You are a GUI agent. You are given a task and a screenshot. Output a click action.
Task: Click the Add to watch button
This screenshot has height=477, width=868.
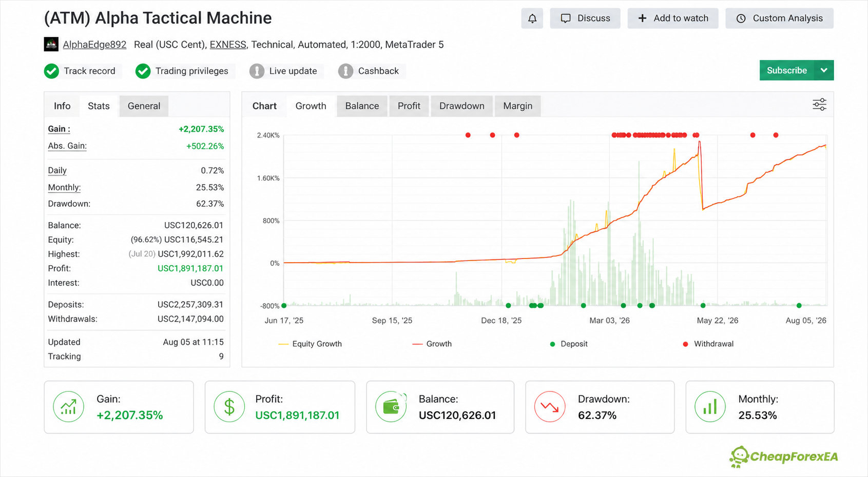pos(673,18)
